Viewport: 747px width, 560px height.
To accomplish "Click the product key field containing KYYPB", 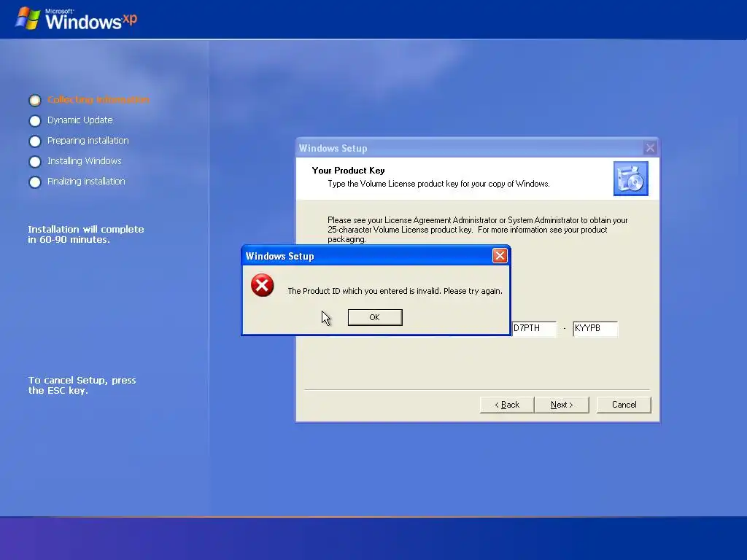I will click(595, 329).
